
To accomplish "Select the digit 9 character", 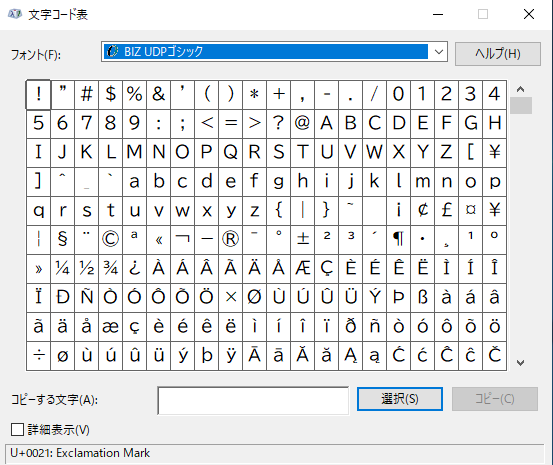I will pyautogui.click(x=135, y=123).
